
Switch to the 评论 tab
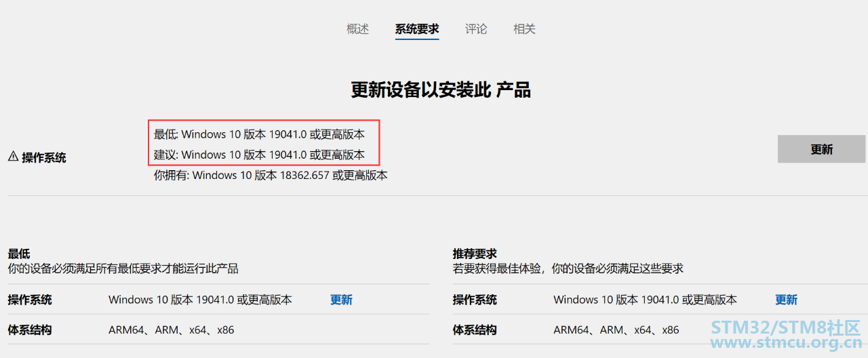[476, 29]
